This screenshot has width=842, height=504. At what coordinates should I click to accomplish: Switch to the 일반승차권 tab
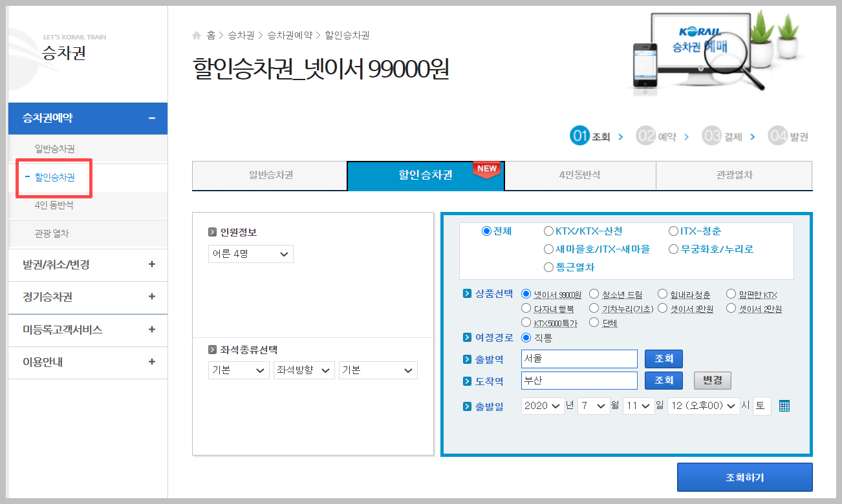click(x=270, y=175)
